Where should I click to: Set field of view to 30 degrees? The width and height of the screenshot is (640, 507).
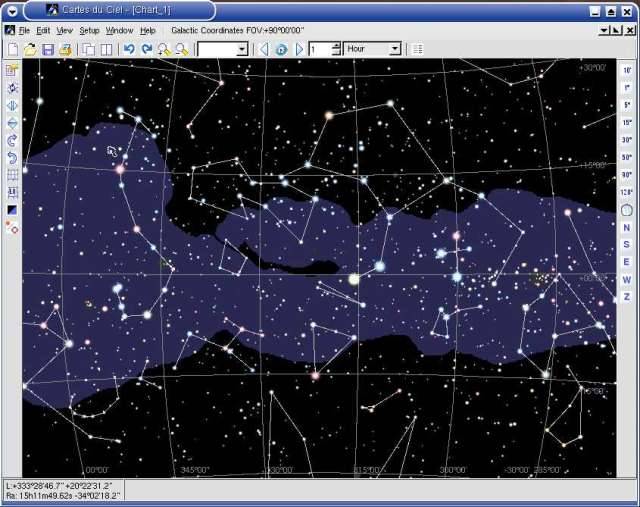(627, 140)
